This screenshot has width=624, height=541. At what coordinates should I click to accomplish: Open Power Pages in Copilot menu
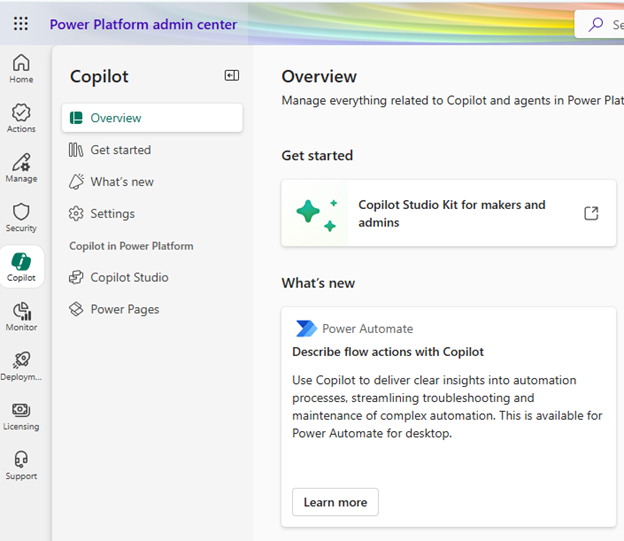coord(152,309)
